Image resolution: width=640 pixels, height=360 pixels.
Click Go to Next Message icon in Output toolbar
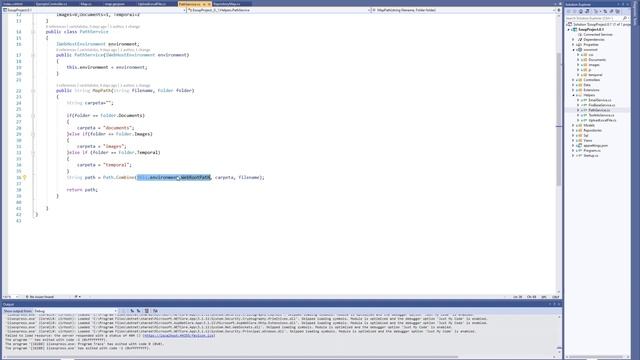click(138, 311)
